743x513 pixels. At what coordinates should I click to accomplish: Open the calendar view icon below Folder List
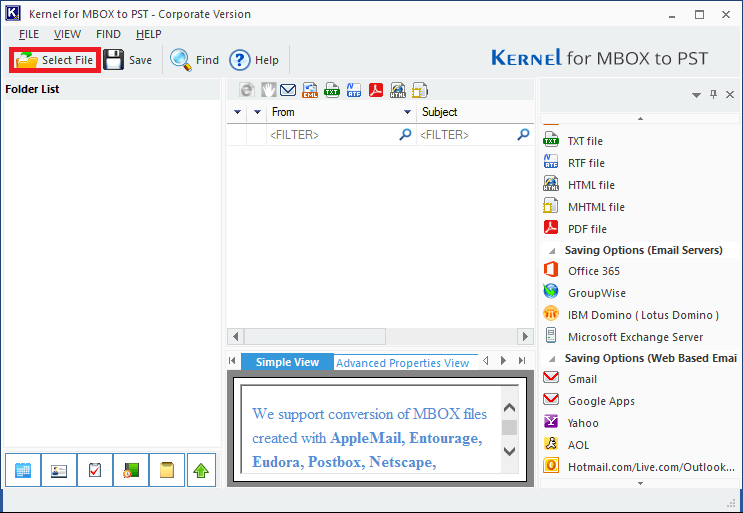pyautogui.click(x=23, y=470)
